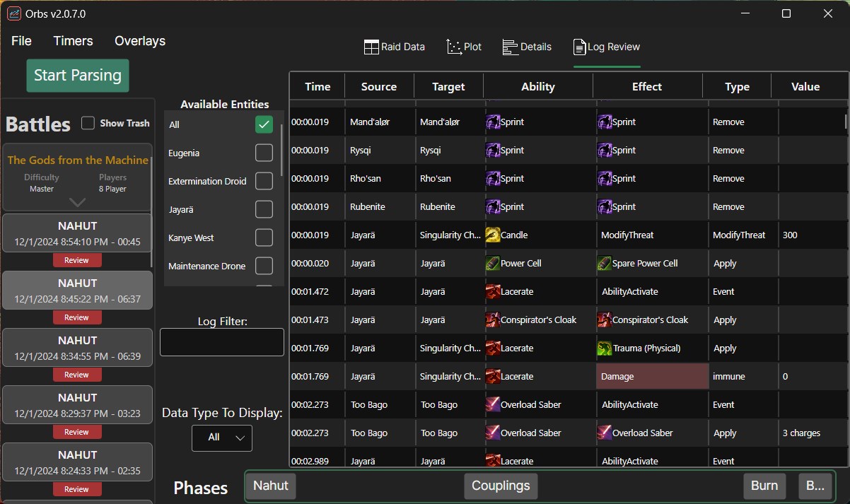850x504 pixels.
Task: Click the Ability column header
Action: (538, 87)
